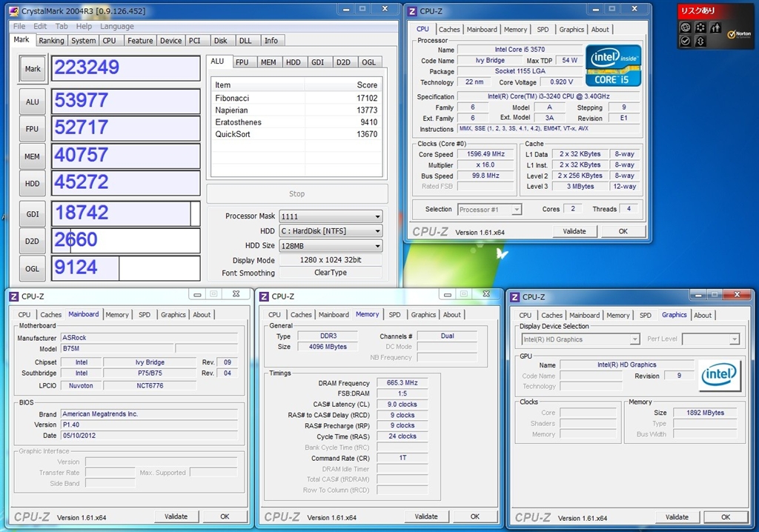The height and width of the screenshot is (532, 759).
Task: Switch to the Info tab
Action: [x=271, y=41]
